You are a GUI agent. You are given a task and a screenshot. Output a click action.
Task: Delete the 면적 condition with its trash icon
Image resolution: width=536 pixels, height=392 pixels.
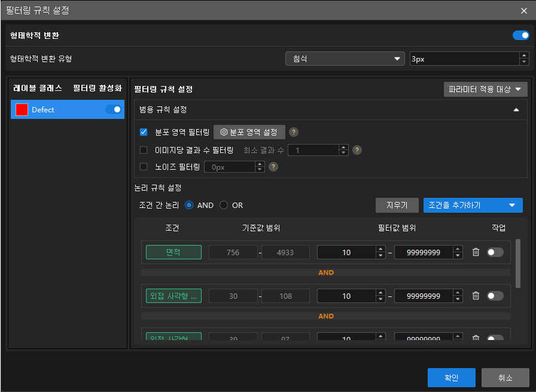pyautogui.click(x=476, y=252)
